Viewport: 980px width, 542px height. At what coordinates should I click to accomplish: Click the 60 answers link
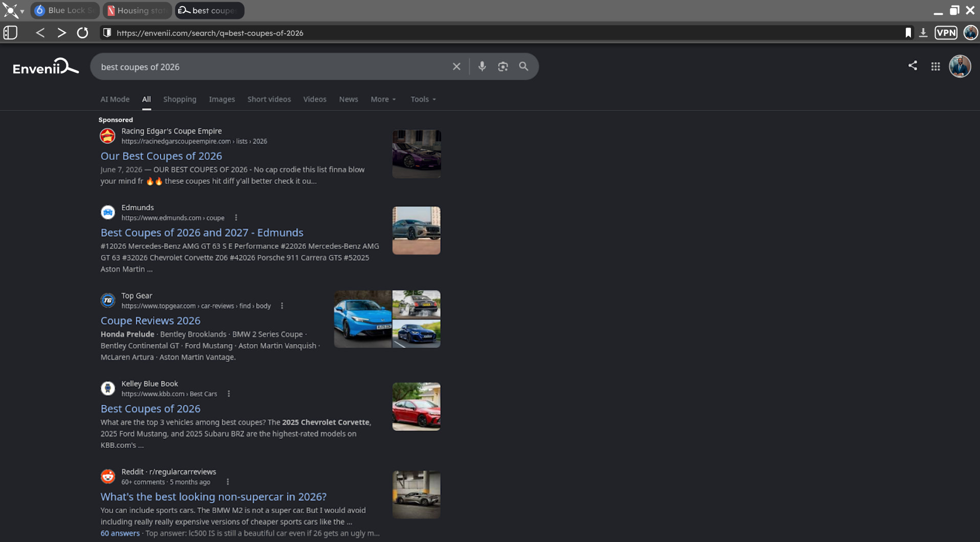[120, 533]
